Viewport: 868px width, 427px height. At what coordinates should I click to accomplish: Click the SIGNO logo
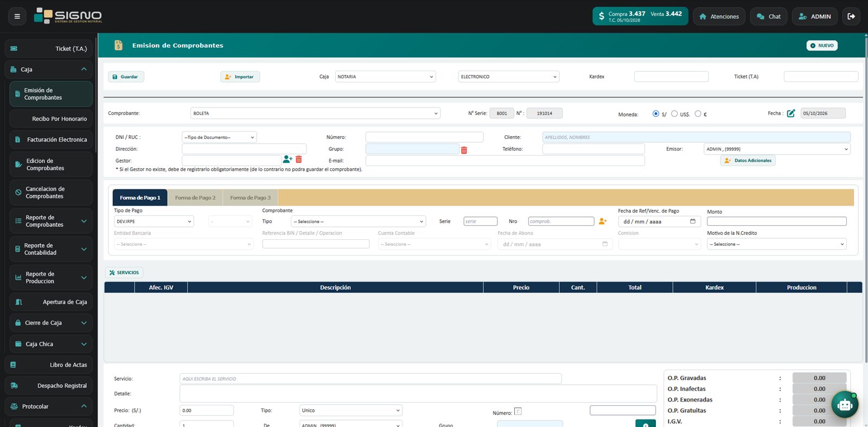68,16
